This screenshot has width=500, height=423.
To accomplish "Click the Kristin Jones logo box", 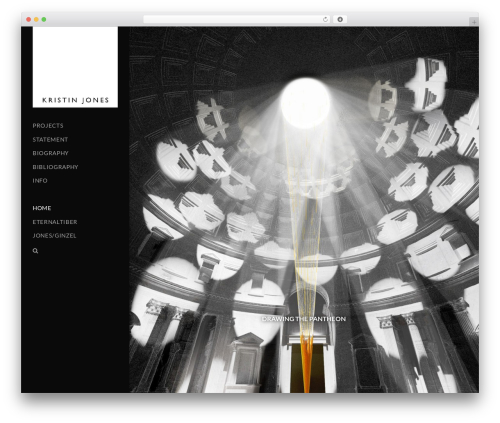I will (75, 67).
